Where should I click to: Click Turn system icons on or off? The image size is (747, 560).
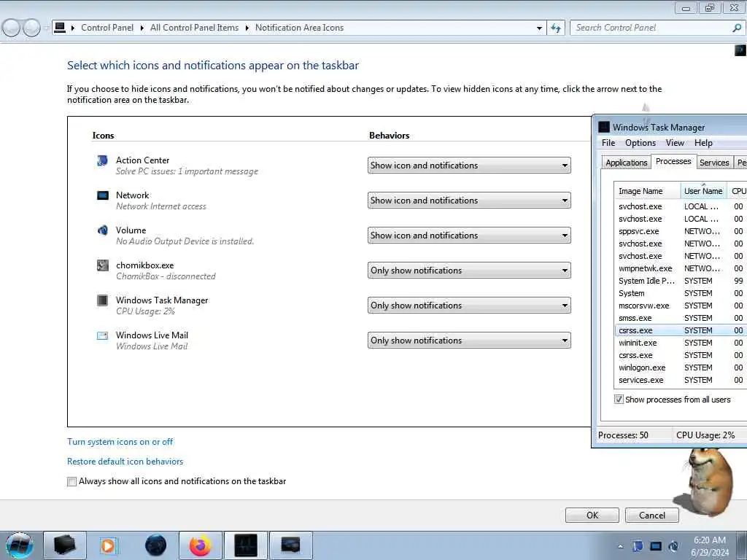[x=120, y=442]
